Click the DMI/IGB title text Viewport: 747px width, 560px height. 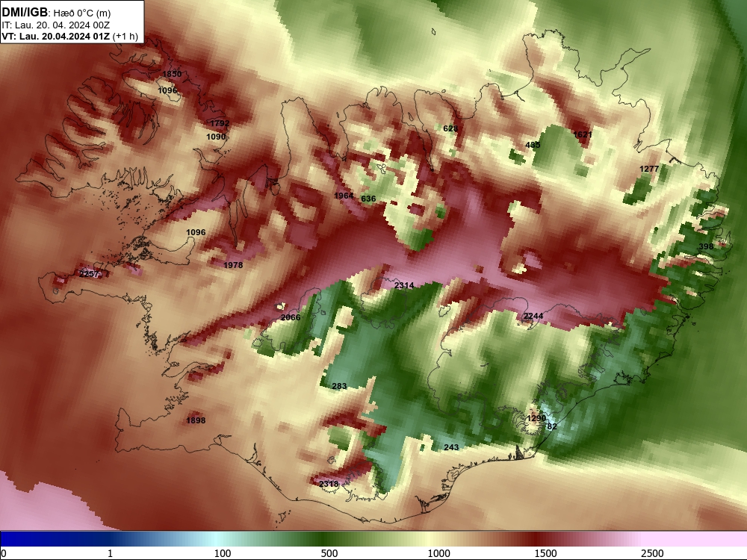coord(25,13)
